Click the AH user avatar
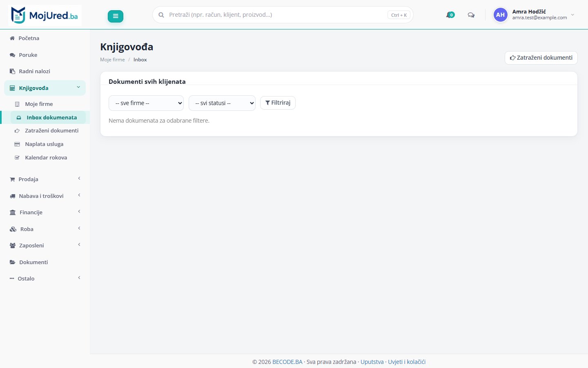Screen dimensions: 588x368 (500, 15)
